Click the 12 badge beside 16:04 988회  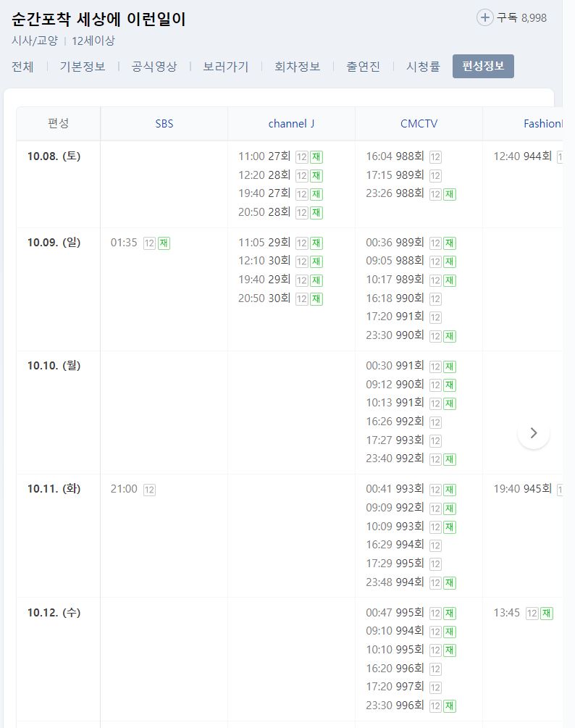pyautogui.click(x=435, y=157)
